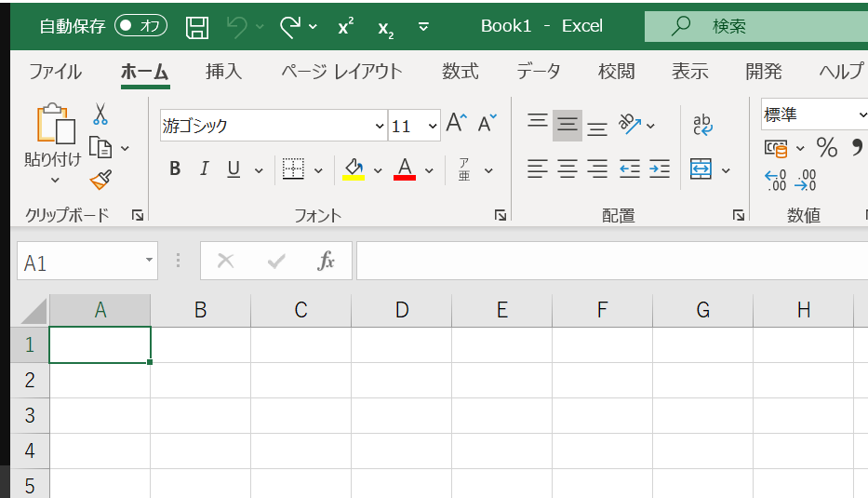Screen dimensions: 868x498
Task: Click the Insert Function fx icon
Action: pos(326,262)
